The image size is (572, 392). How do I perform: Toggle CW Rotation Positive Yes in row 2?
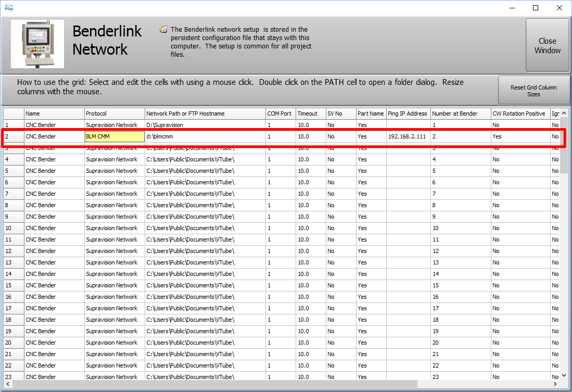tap(519, 136)
